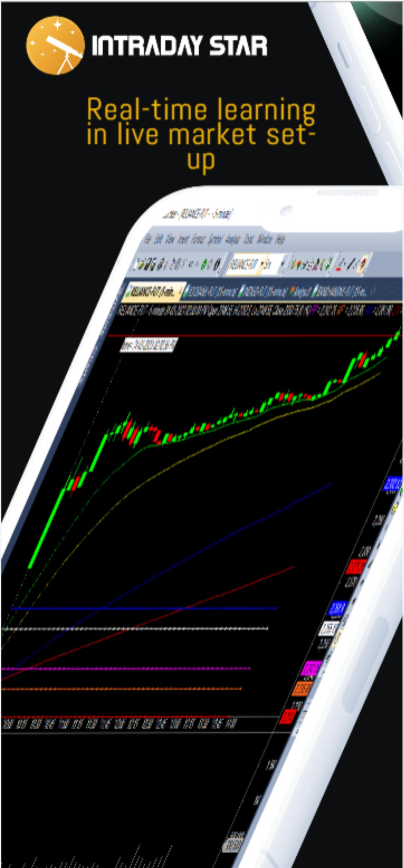Open the Edit menu
This screenshot has height=868, width=404.
[x=158, y=239]
